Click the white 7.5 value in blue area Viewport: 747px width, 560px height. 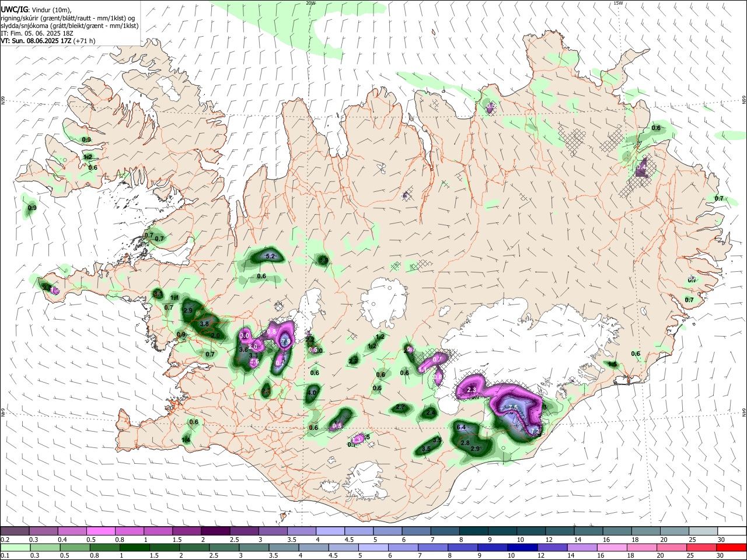(514, 407)
